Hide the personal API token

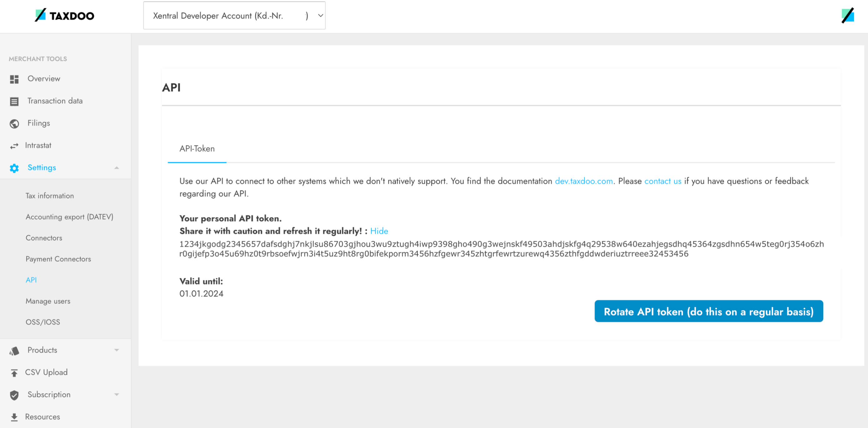click(x=379, y=231)
